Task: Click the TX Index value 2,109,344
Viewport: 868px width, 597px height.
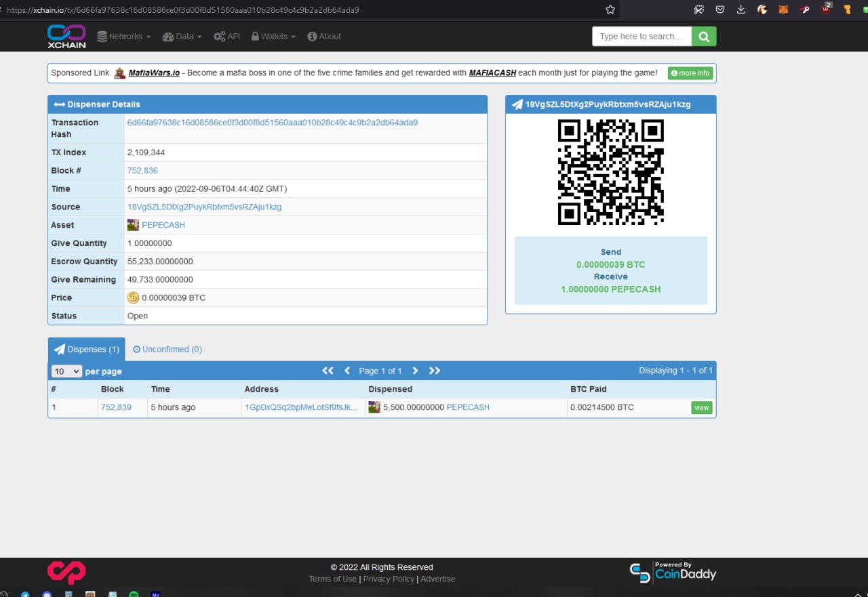Action: click(146, 152)
